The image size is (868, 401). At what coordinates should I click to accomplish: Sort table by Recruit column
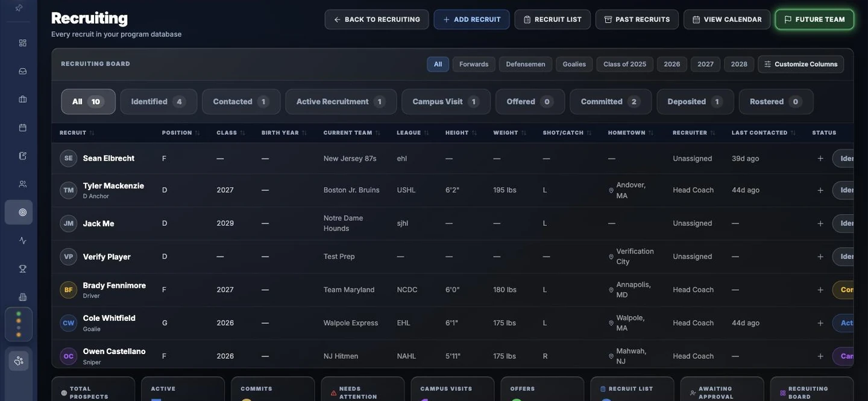[x=77, y=132]
